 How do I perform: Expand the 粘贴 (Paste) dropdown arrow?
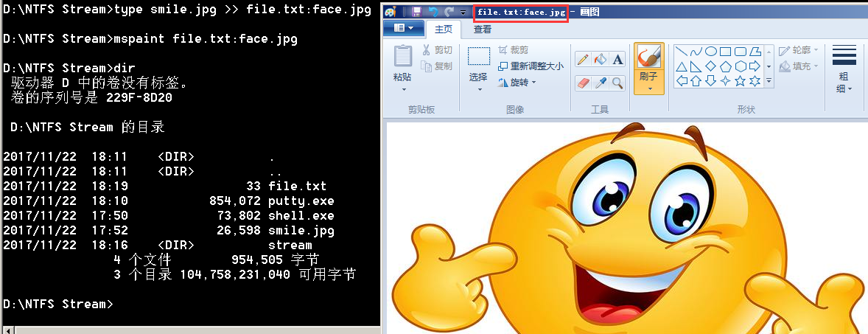click(404, 89)
